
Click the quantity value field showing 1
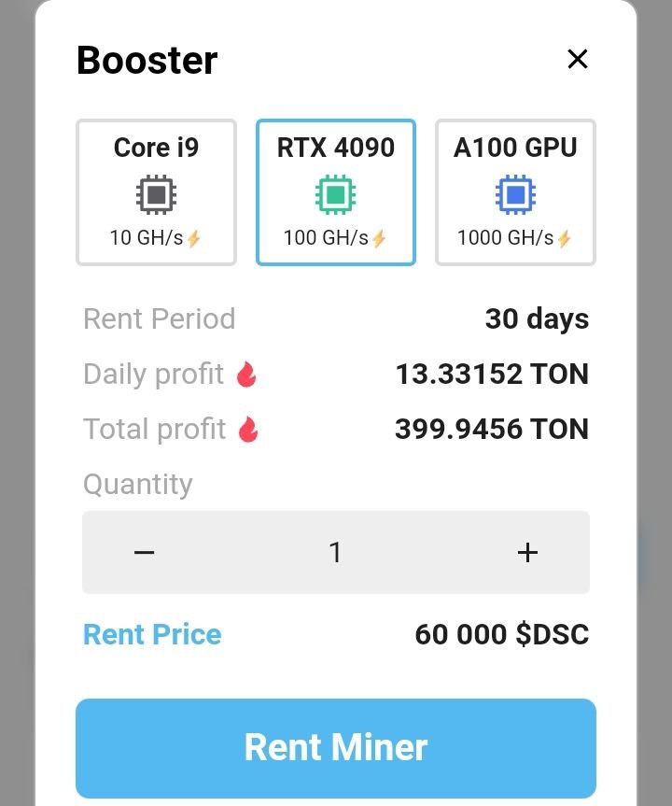(x=335, y=553)
